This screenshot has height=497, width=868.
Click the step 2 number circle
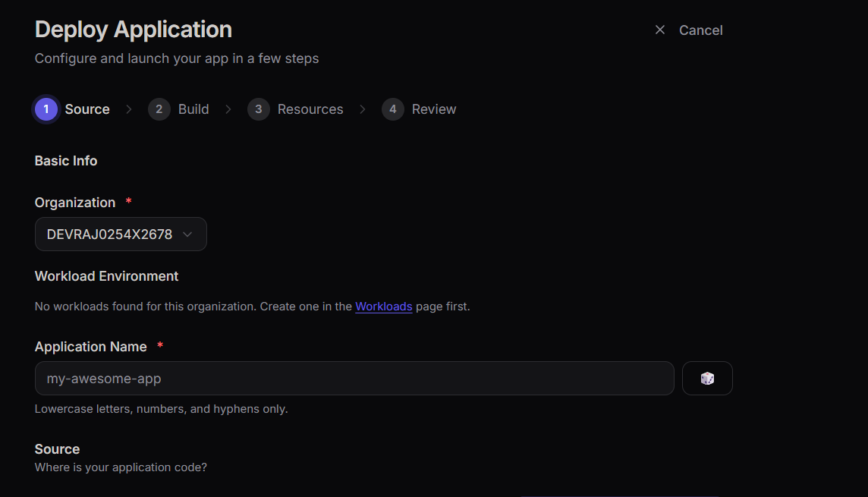coord(159,109)
